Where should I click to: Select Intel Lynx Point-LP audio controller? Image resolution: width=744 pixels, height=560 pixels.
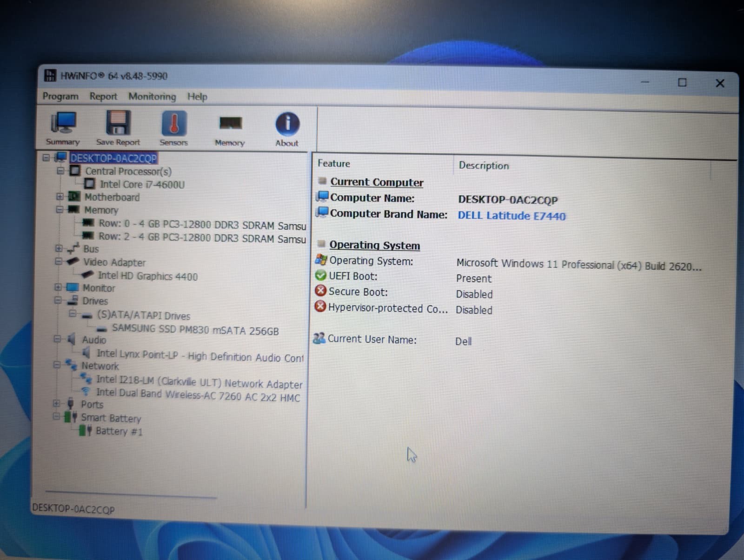pyautogui.click(x=200, y=356)
